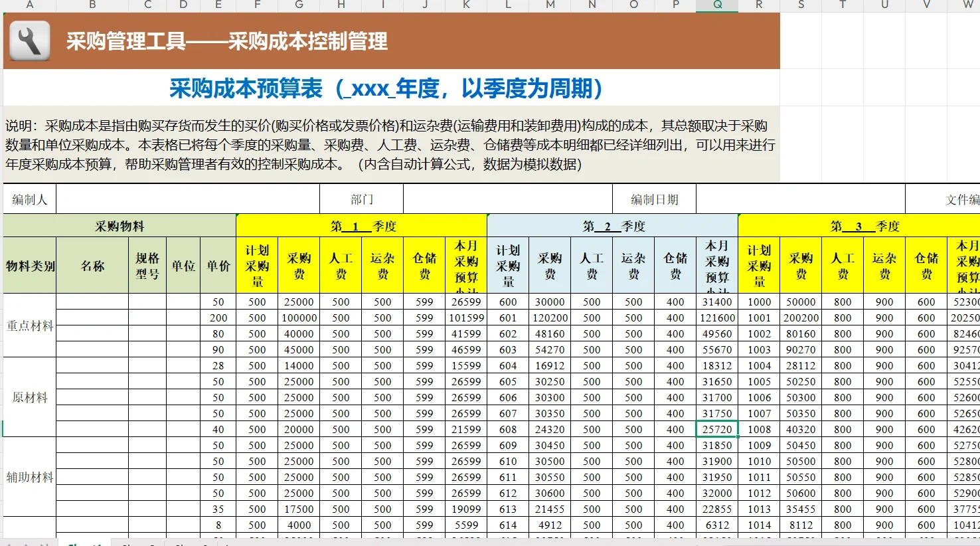
Task: Select the column Q header
Action: tap(716, 5)
